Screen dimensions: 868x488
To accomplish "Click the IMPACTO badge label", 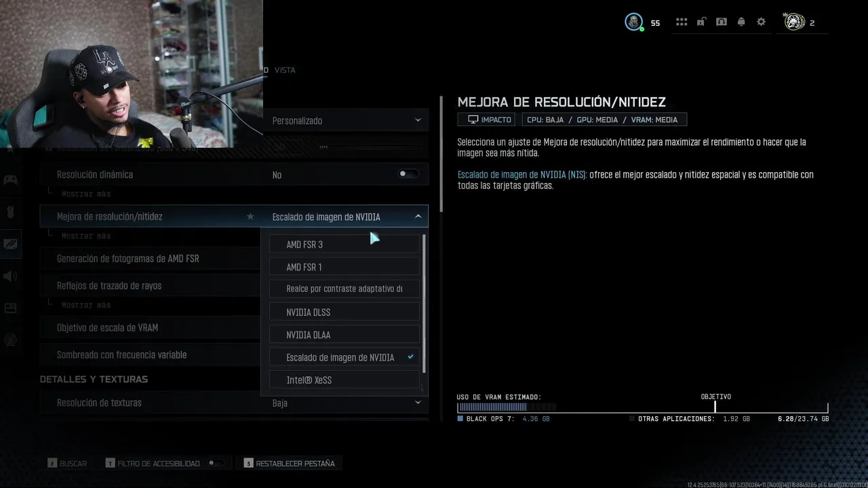I will click(496, 119).
